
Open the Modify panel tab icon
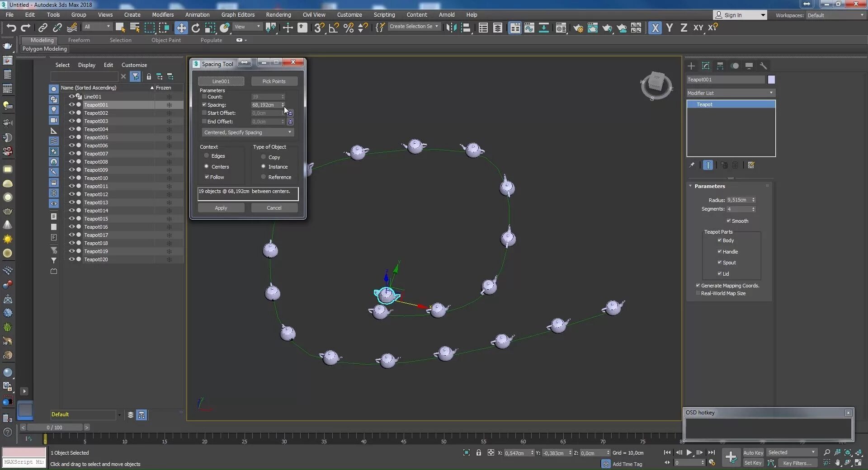tap(706, 66)
